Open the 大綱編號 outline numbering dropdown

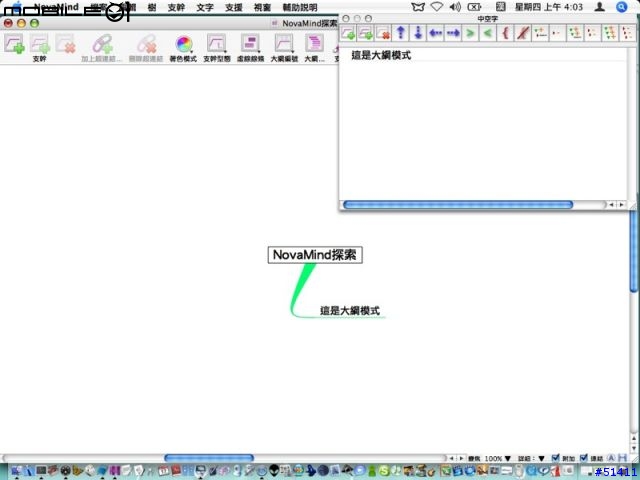[284, 44]
